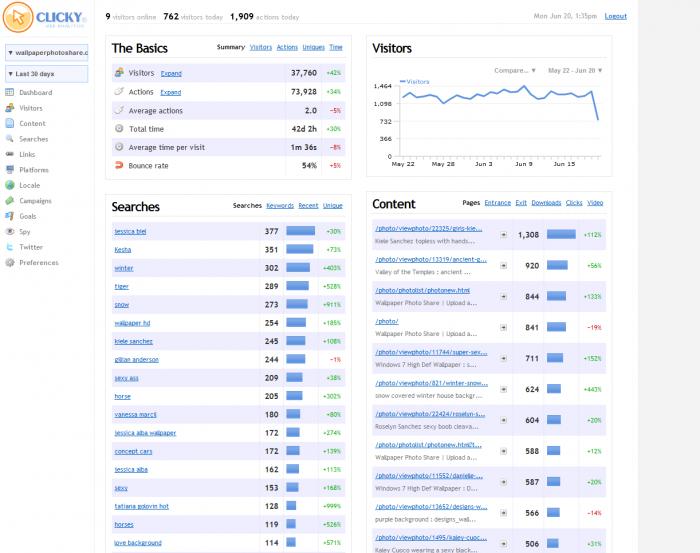Viewport: 700px width, 553px height.
Task: Click Expand next to Visitors
Action: coord(171,73)
